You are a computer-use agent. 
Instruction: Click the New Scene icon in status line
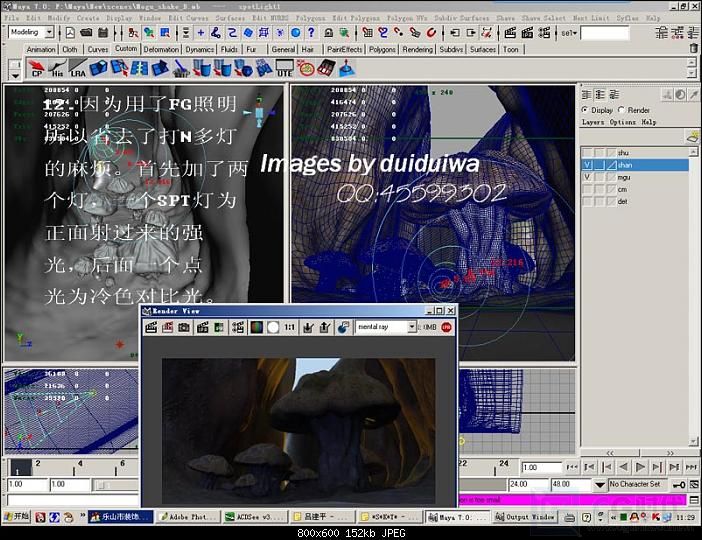70,33
